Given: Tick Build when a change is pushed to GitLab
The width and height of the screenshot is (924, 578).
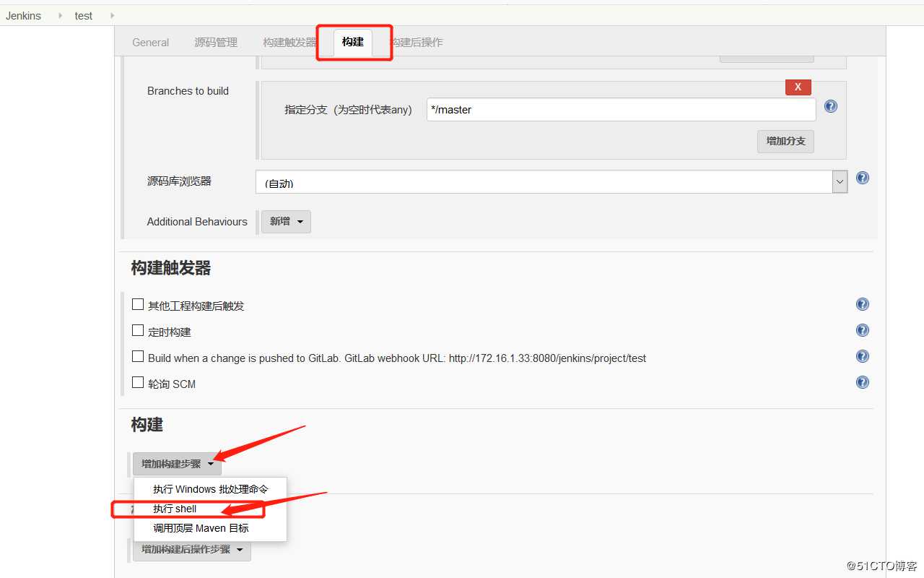Looking at the screenshot, I should (138, 356).
